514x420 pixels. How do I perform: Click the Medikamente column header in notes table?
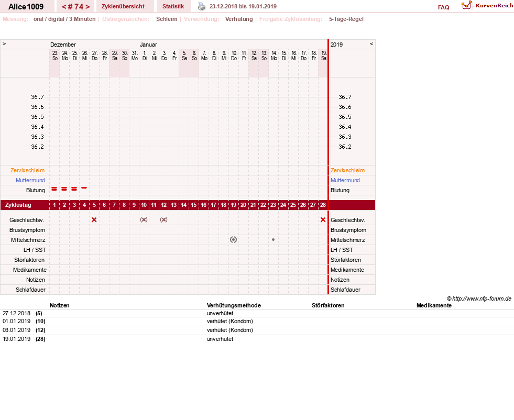(x=434, y=305)
